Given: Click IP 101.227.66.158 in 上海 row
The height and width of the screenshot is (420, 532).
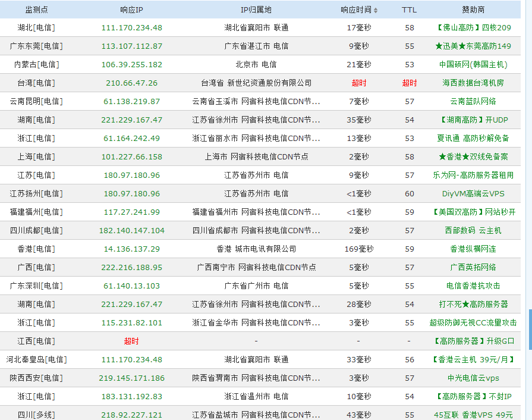Looking at the screenshot, I should (131, 156).
